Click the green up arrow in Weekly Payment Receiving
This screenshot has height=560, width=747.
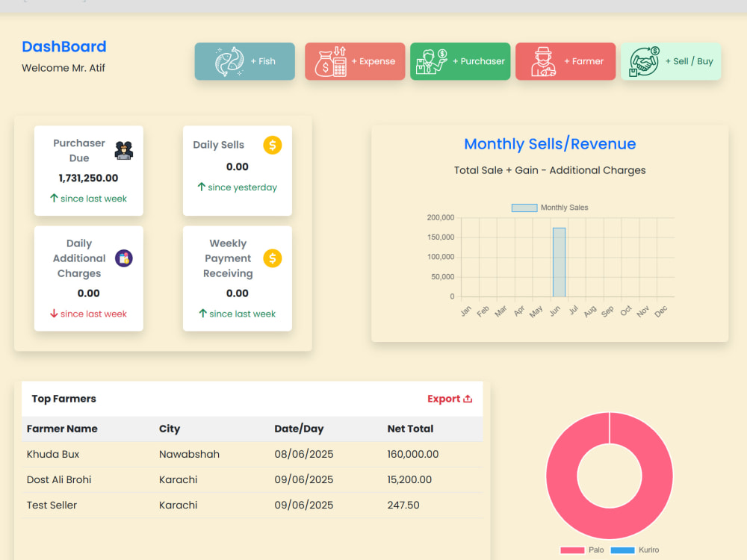coord(203,314)
